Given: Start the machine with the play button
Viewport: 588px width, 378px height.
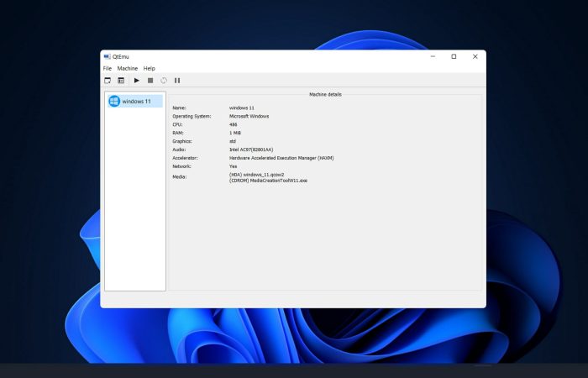Looking at the screenshot, I should 137,81.
